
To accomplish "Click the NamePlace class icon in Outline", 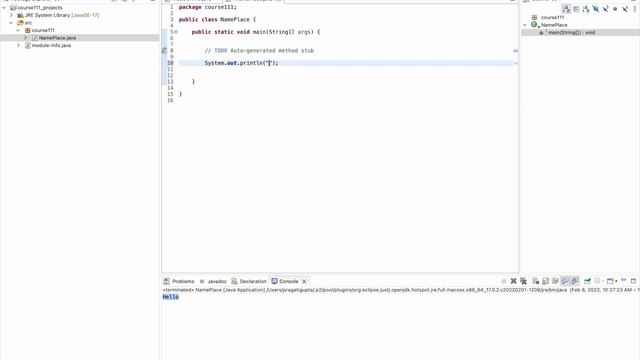I will pos(534,25).
